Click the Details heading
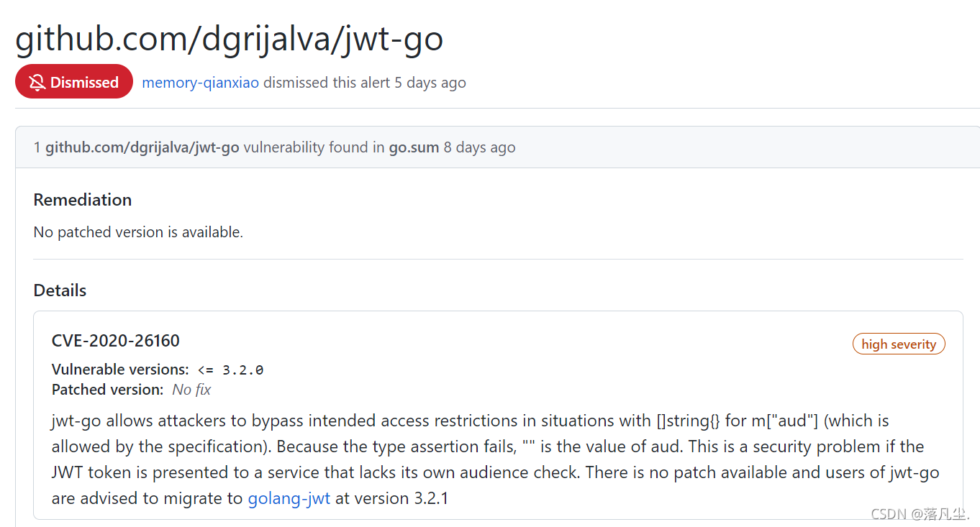This screenshot has width=980, height=527. (x=60, y=290)
